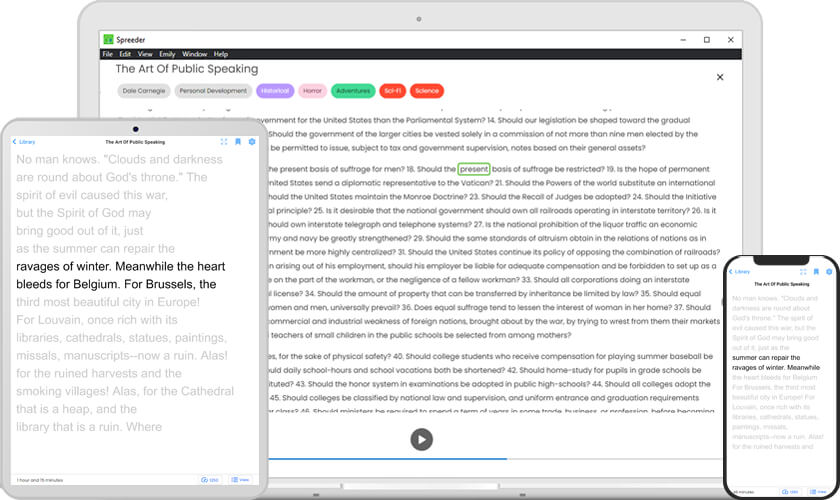This screenshot has height=500, width=840.
Task: Open the Edit menu
Action: point(125,54)
